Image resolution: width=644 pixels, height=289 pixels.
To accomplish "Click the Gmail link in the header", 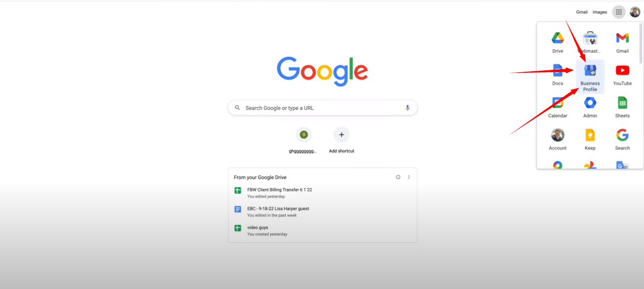I will click(582, 12).
